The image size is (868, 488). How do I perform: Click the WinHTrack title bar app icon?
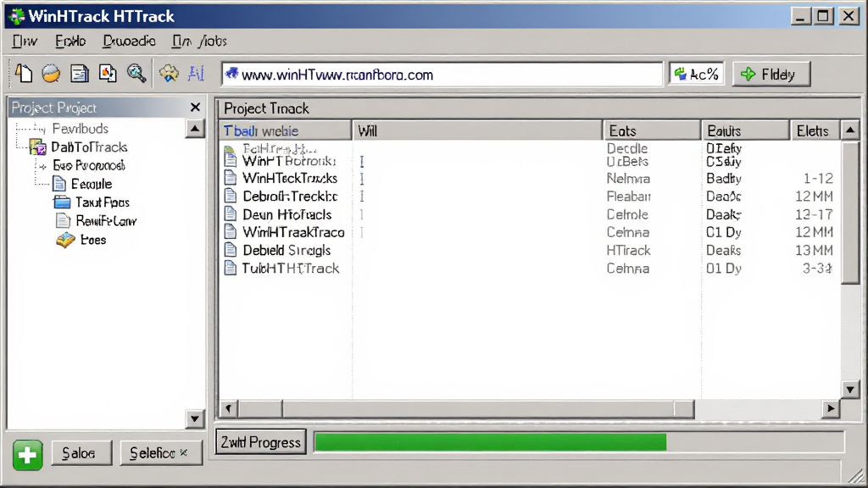[17, 16]
